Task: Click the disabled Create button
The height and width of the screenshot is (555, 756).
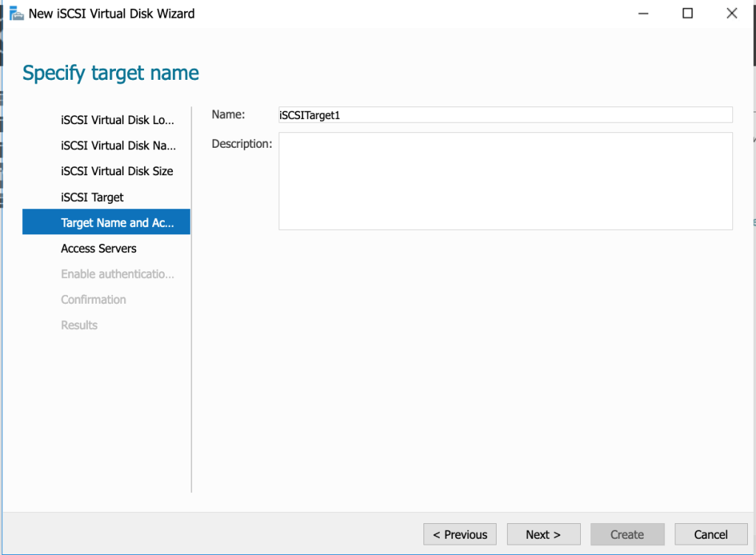Action: pos(627,534)
